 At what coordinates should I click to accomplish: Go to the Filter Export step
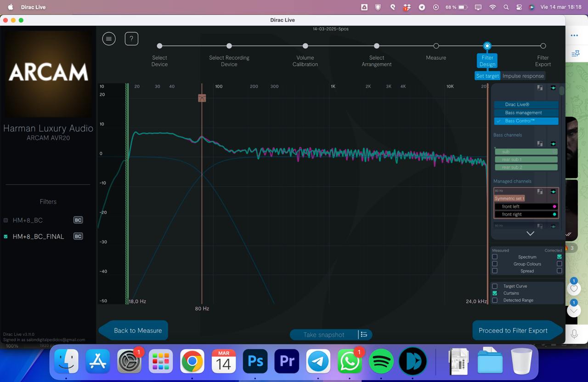click(543, 46)
